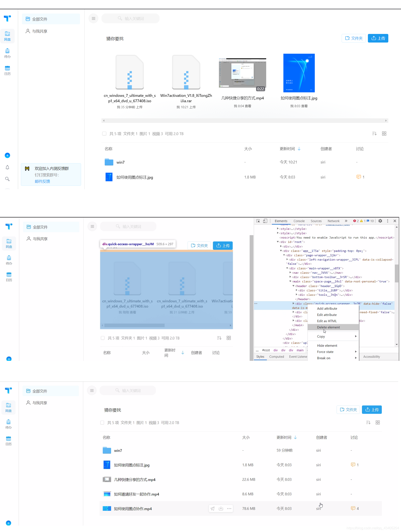Expand the div title__2UBP node

(297, 290)
